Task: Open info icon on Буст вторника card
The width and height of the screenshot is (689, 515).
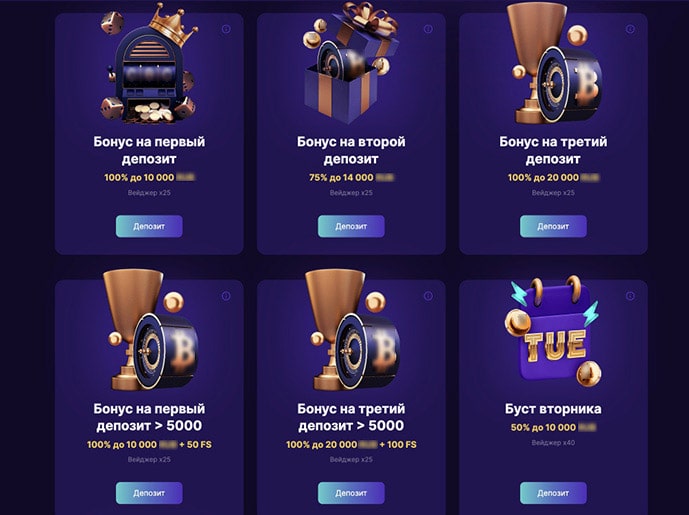Action: [630, 296]
